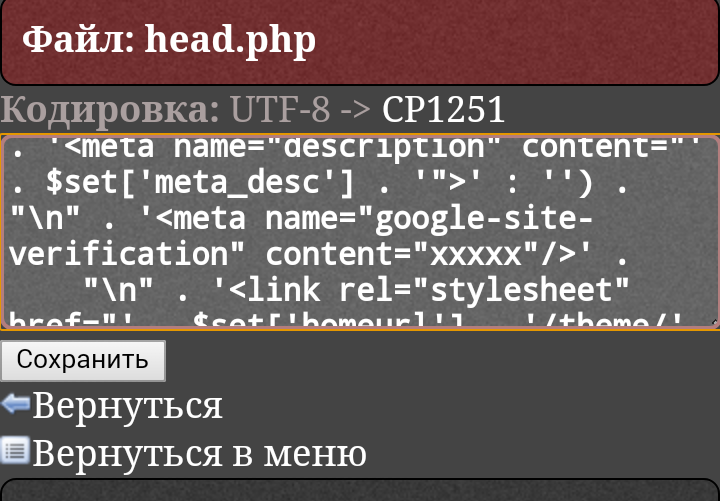This screenshot has height=501, width=720.
Task: Follow the Вернуться link
Action: click(x=127, y=406)
